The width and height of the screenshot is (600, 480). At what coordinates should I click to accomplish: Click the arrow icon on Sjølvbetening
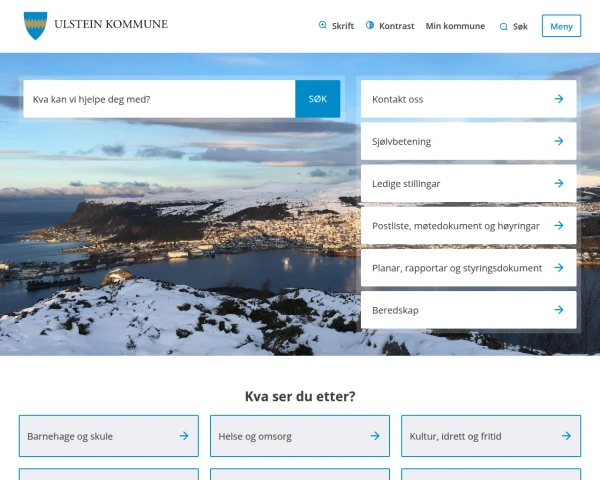pos(559,141)
